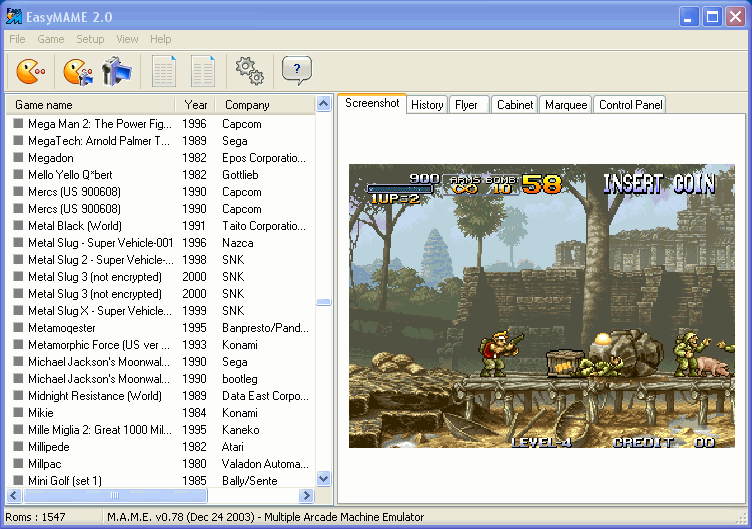Click the Pac-Man with camera record icon
Screen dimensions: 752x529
(78, 71)
